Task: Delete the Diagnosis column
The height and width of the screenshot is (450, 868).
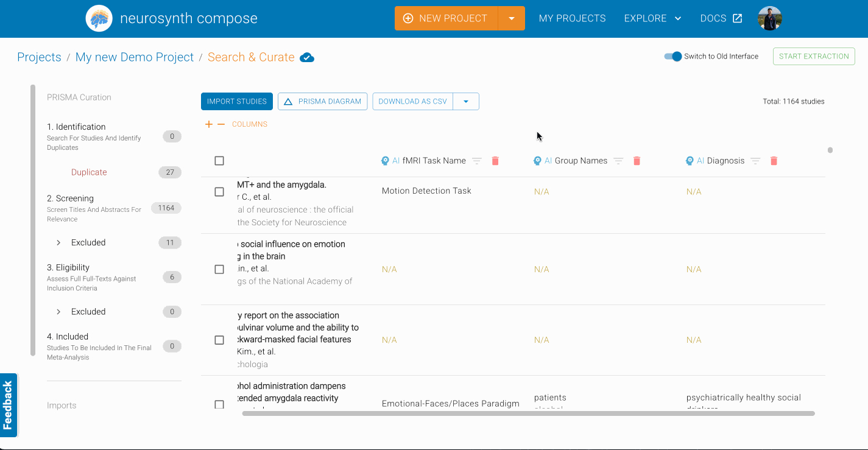Action: tap(774, 161)
